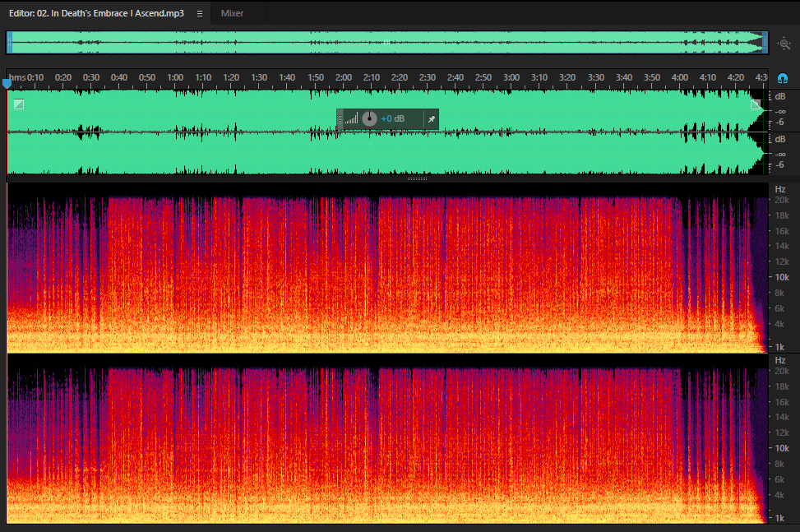Click the 4:20 mark on time ruler

pos(736,77)
